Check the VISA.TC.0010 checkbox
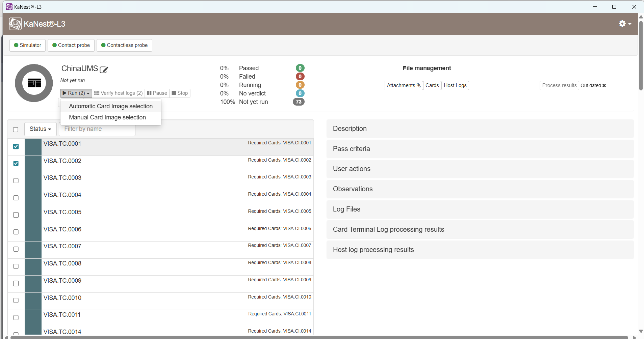Screen dimensions: 644x339 (16, 300)
